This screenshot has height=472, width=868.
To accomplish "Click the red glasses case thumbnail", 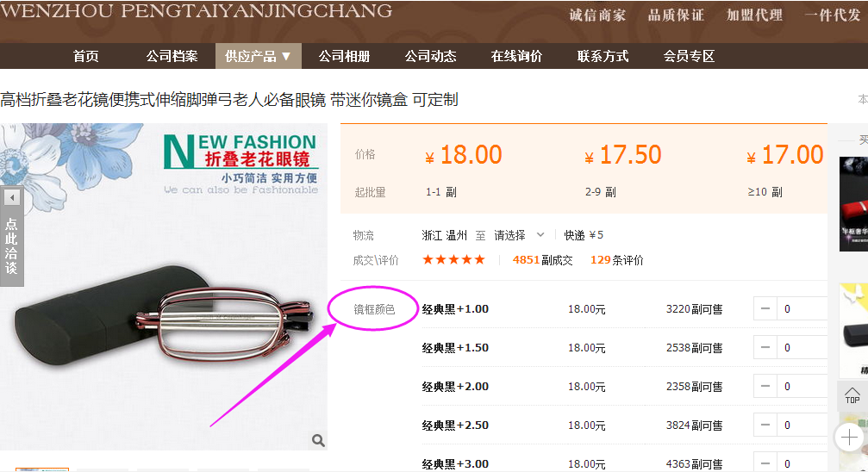I will coord(853,204).
